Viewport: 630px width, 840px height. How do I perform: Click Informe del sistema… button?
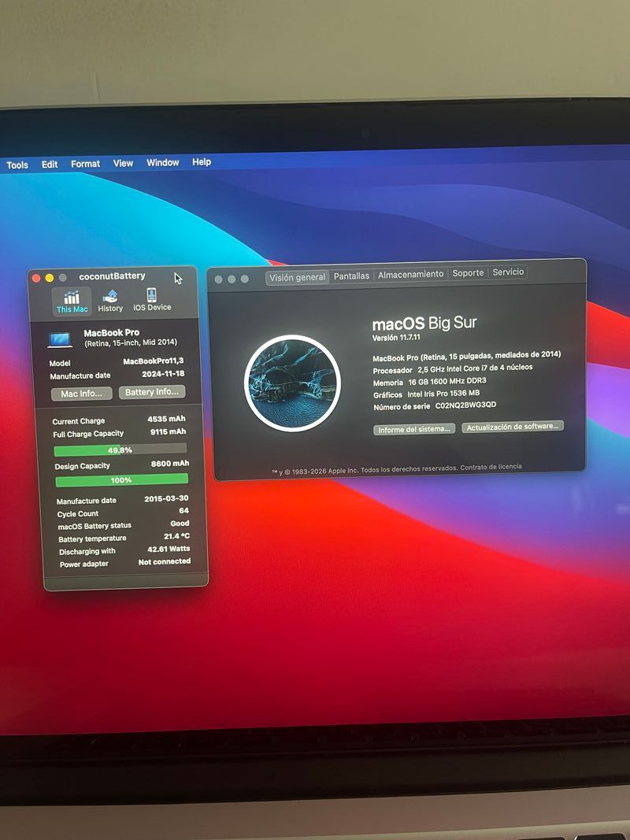pyautogui.click(x=414, y=430)
